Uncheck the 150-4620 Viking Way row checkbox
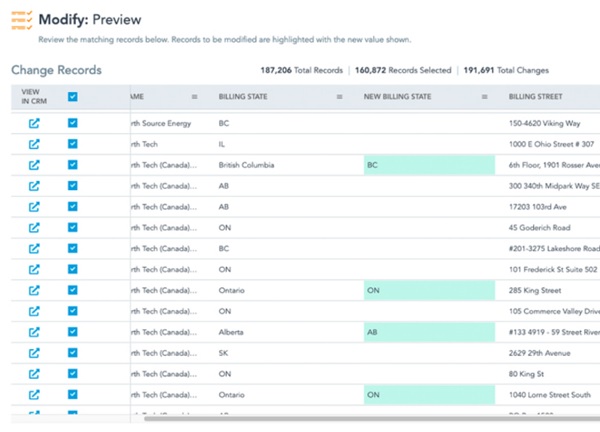 tap(72, 123)
